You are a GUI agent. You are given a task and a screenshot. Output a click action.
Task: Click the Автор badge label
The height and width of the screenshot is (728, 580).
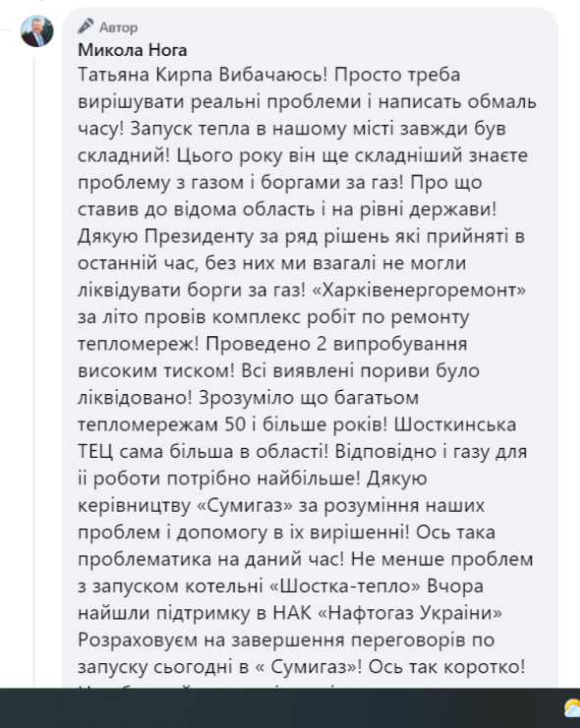119,28
